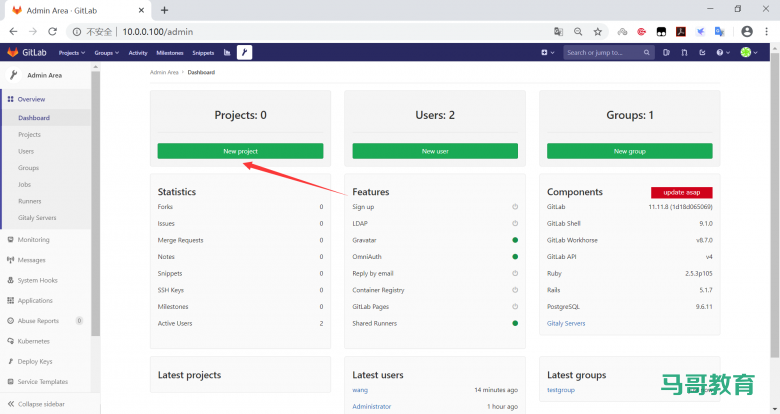Open Milestones in top navbar
Screen dimensions: 780x414
pos(170,53)
